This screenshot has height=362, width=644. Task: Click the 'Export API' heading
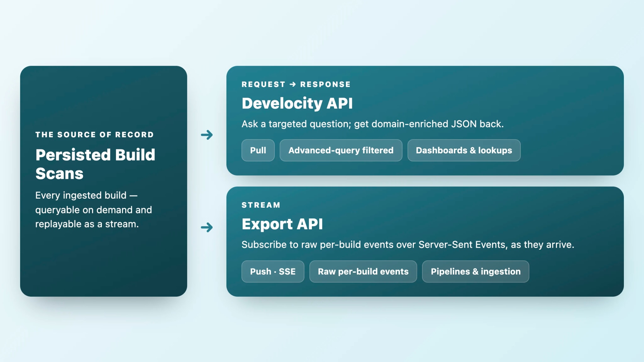[282, 224]
